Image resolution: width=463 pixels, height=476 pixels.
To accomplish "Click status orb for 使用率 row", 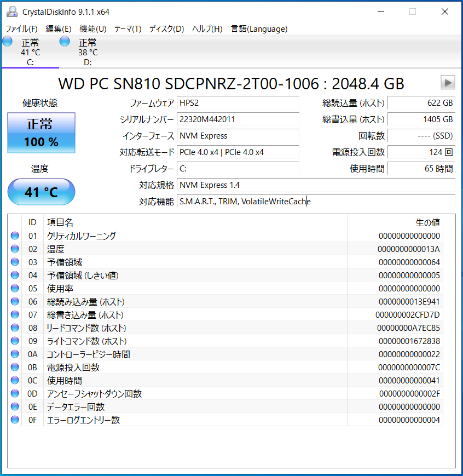I will click(15, 289).
